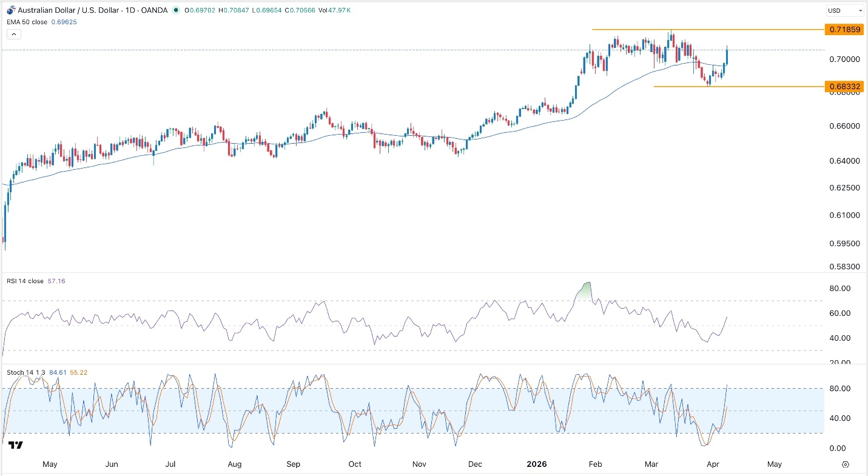Select the lower orange horizontal support line

pos(758,87)
